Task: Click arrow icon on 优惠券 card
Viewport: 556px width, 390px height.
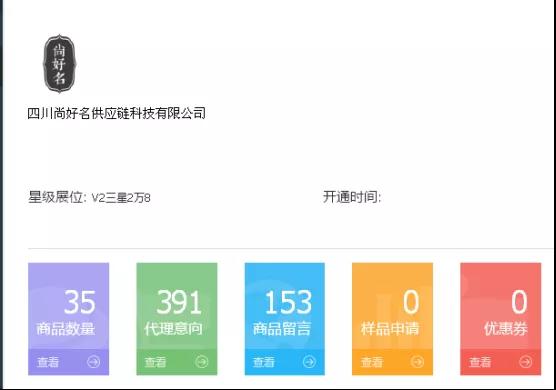Action: pyautogui.click(x=526, y=362)
